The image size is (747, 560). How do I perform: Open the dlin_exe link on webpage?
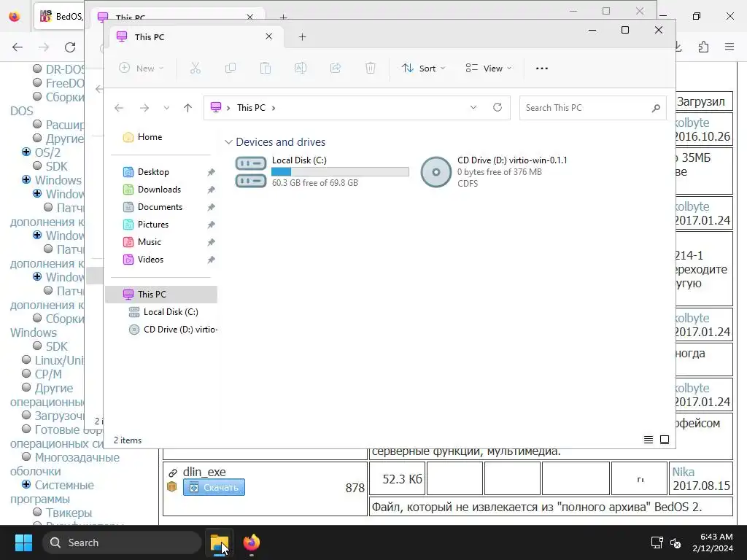click(204, 472)
